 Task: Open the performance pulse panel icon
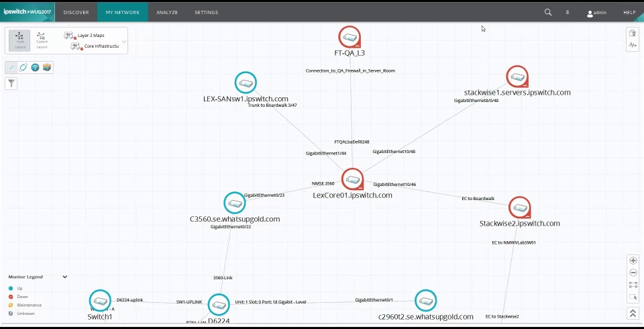(x=633, y=45)
